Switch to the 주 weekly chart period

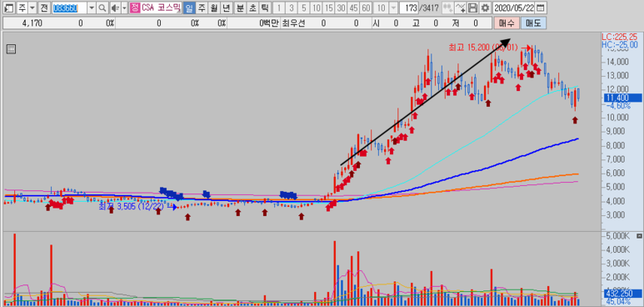pyautogui.click(x=202, y=8)
